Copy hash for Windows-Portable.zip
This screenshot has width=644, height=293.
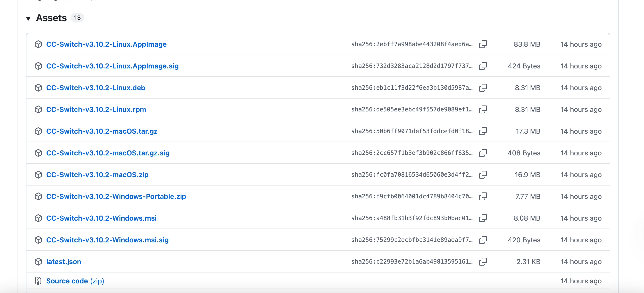pos(483,196)
